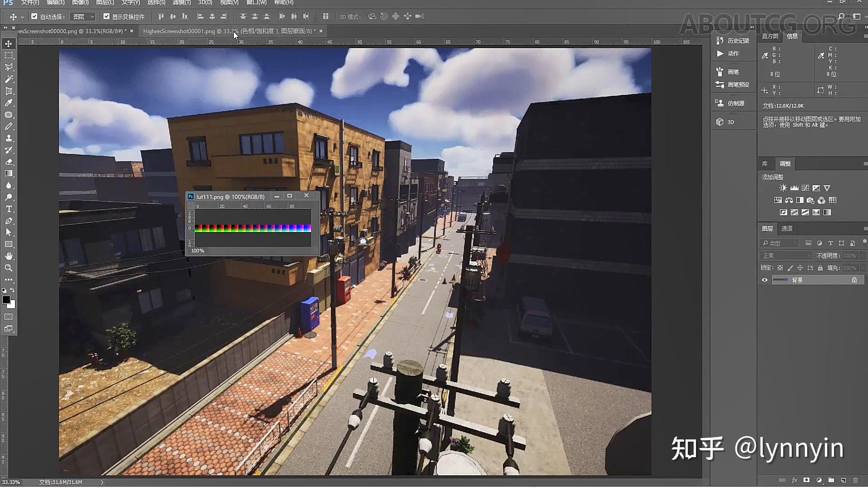Viewport: 868px width, 488px height.
Task: Choose the Hand tool
Action: tap(9, 256)
